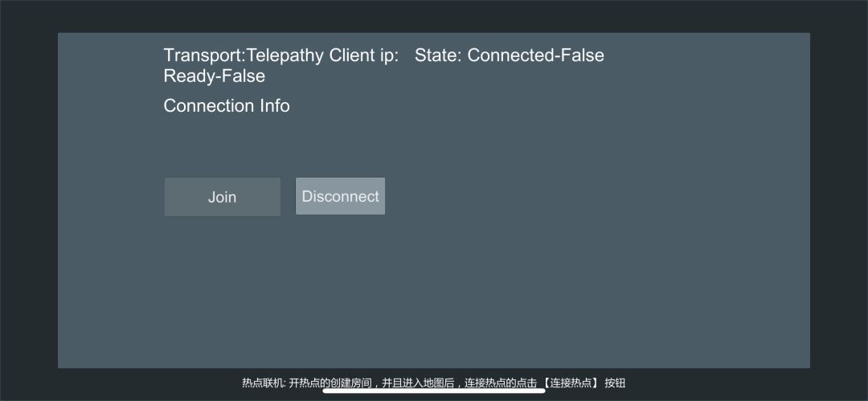Click the word "Transport" in the top line

pyautogui.click(x=203, y=55)
